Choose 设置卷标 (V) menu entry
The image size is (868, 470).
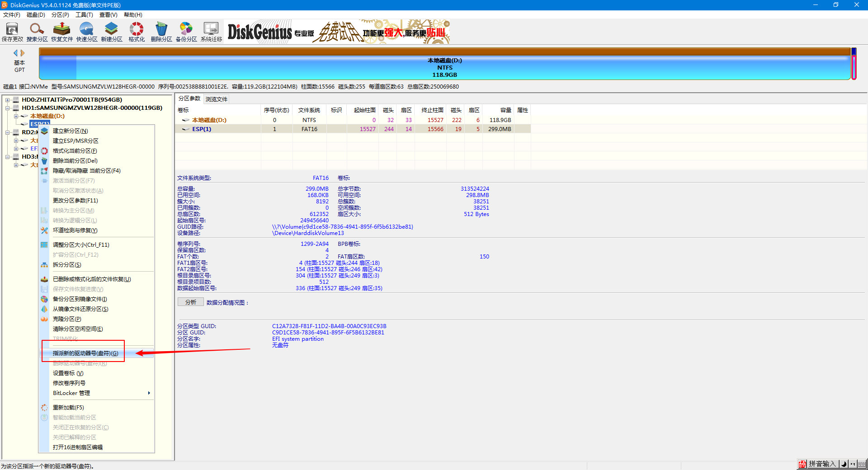click(96, 373)
